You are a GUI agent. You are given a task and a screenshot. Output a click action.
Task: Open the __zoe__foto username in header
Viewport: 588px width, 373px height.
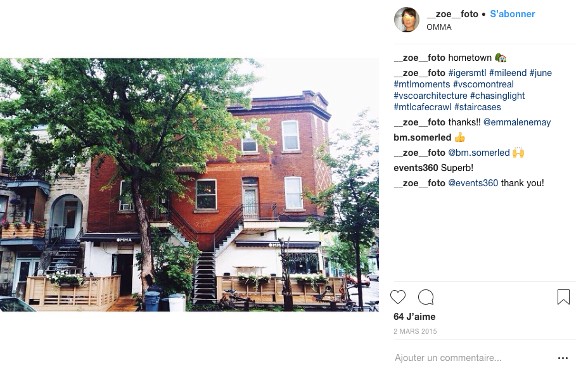click(452, 14)
